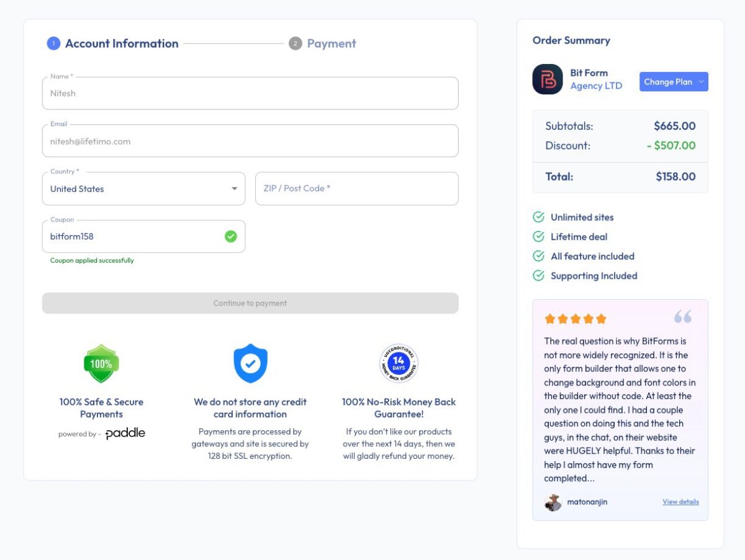
Task: Click the Bit Form logo icon
Action: pyautogui.click(x=547, y=79)
